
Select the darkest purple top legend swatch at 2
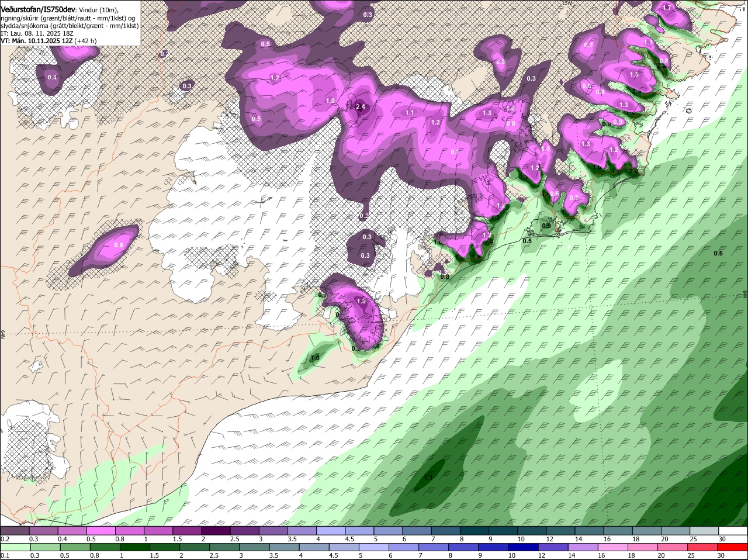(215, 531)
